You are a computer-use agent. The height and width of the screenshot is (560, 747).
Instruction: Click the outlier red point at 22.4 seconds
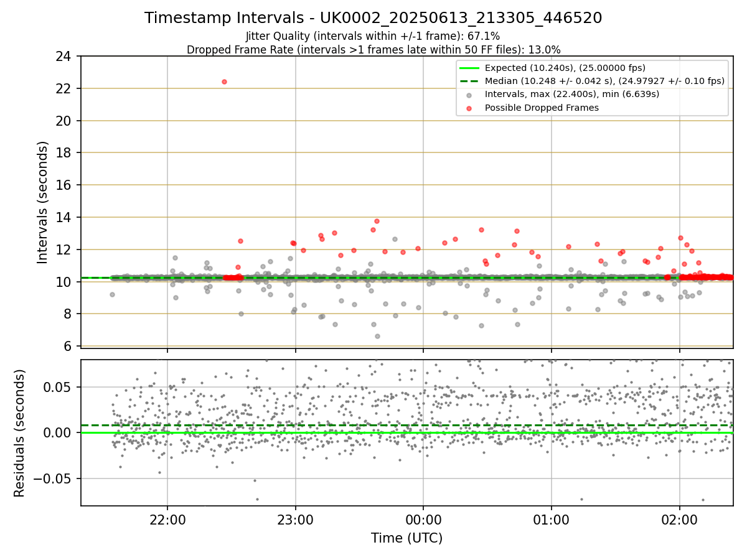(x=224, y=82)
